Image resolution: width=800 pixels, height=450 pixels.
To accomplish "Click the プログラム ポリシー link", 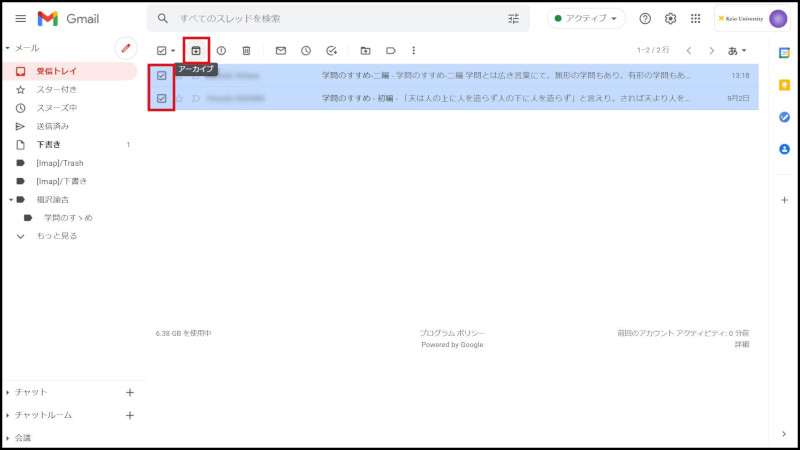I will [x=452, y=333].
